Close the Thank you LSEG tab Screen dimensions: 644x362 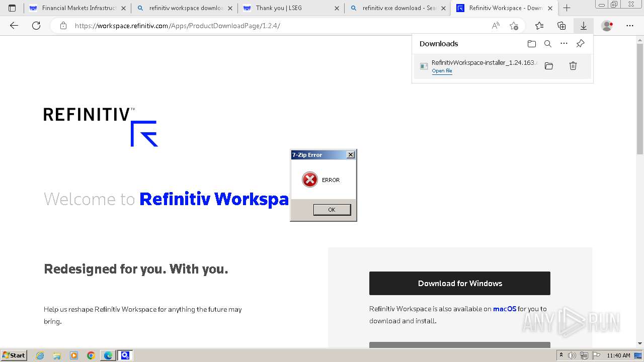point(337,8)
